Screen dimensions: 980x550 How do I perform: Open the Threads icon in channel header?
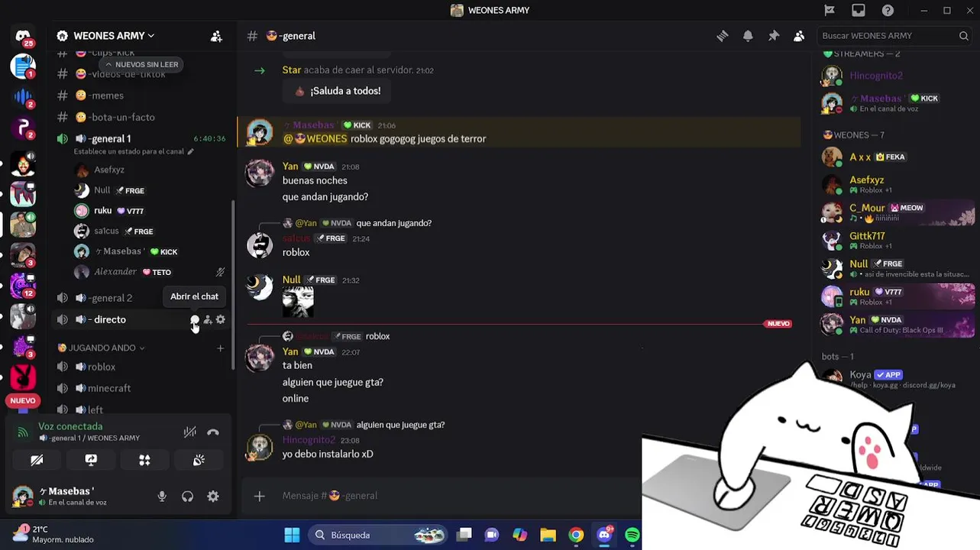(x=722, y=36)
